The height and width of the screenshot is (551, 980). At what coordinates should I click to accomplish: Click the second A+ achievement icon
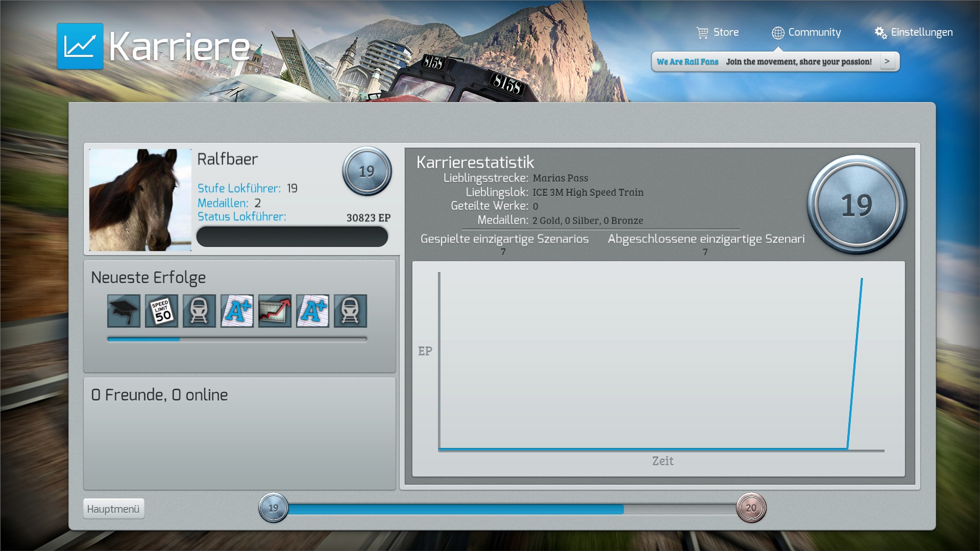312,311
